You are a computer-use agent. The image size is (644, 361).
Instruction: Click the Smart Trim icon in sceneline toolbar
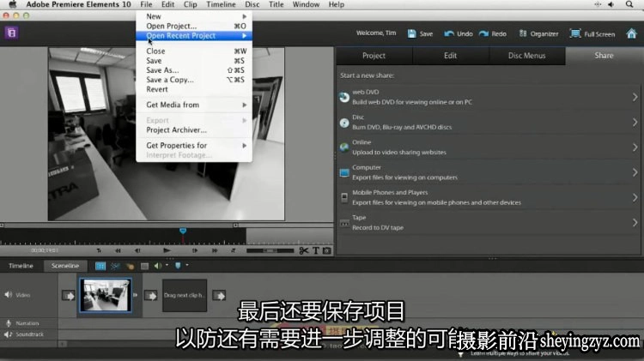(100, 266)
